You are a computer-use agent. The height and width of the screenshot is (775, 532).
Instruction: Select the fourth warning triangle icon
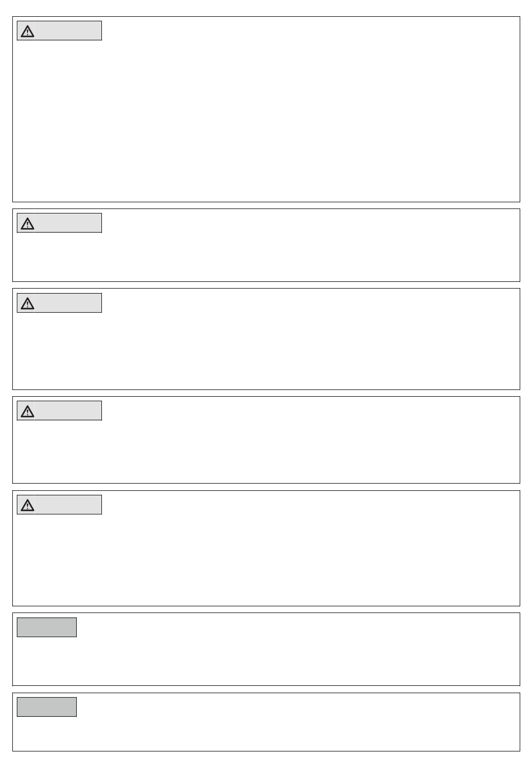click(x=27, y=411)
